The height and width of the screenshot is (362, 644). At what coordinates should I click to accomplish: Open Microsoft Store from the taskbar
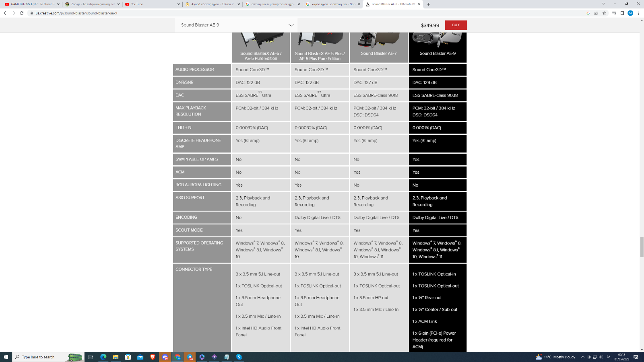coord(128,357)
